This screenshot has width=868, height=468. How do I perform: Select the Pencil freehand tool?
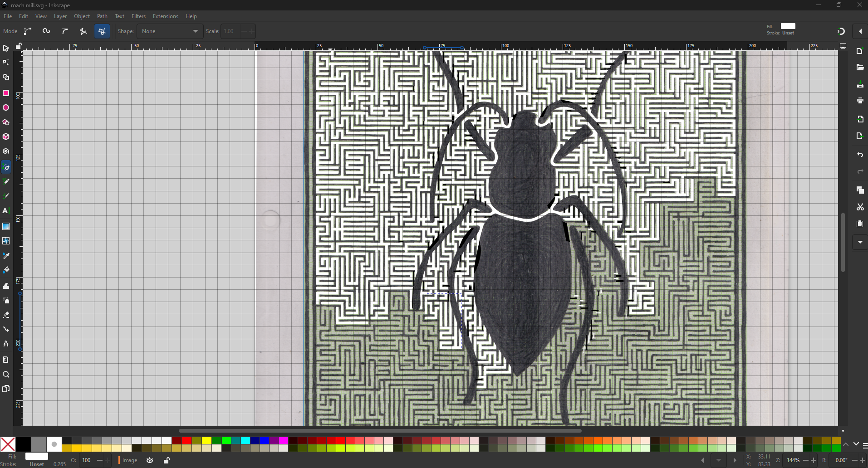[x=6, y=182]
